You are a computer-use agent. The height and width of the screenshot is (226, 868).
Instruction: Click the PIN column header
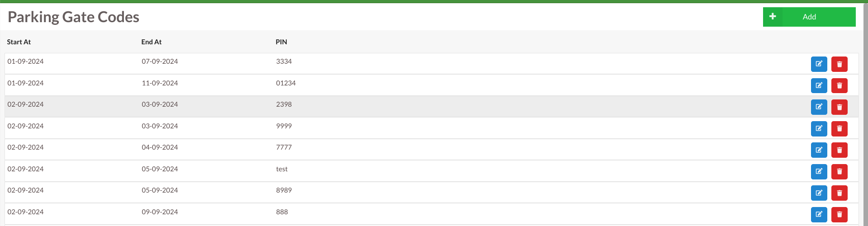click(x=281, y=42)
